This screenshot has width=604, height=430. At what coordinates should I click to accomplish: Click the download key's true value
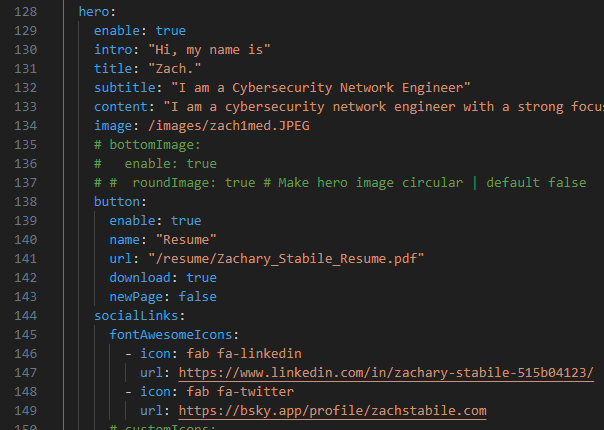[201, 278]
